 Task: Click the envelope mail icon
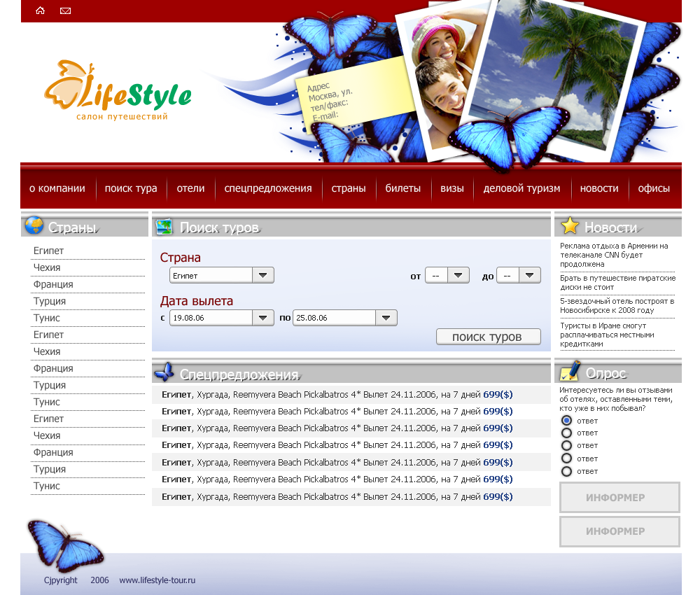pyautogui.click(x=65, y=10)
